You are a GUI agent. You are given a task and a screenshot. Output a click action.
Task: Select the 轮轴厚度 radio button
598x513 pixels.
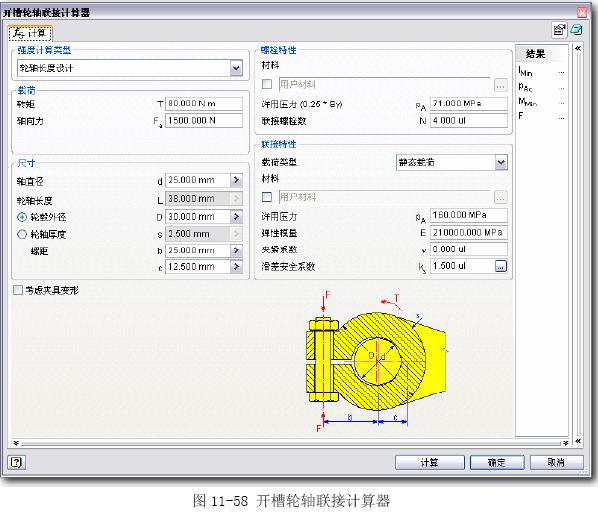(22, 234)
